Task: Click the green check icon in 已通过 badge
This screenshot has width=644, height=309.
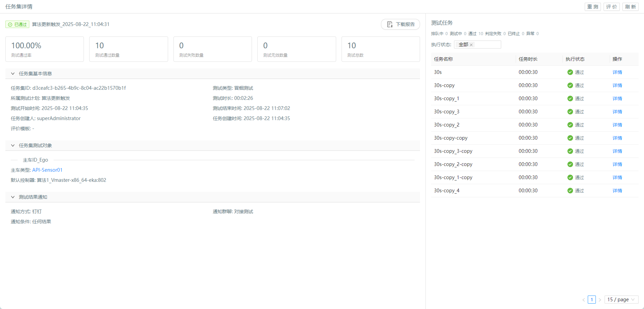Action: point(10,24)
